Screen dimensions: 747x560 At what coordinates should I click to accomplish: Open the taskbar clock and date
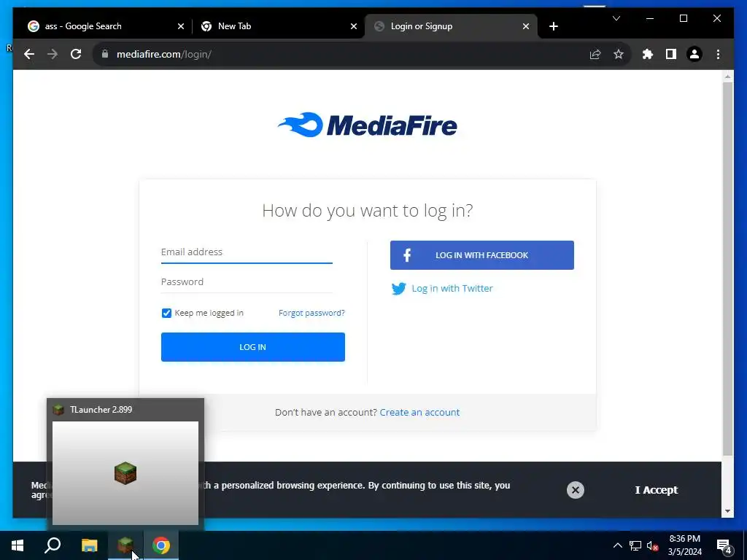[x=684, y=545]
